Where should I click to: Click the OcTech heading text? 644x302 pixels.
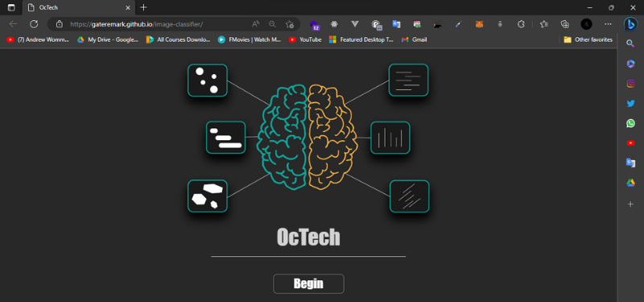(308, 237)
